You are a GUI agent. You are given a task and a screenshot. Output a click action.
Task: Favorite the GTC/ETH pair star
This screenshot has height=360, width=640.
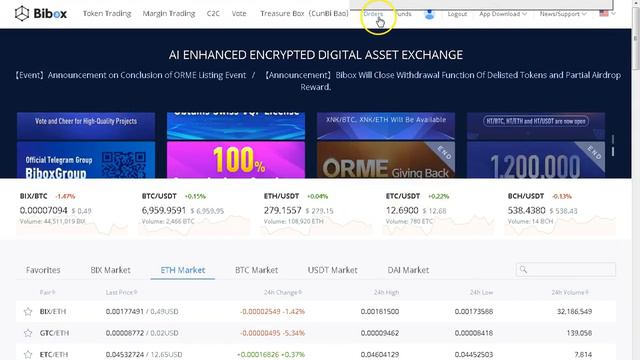tap(28, 333)
